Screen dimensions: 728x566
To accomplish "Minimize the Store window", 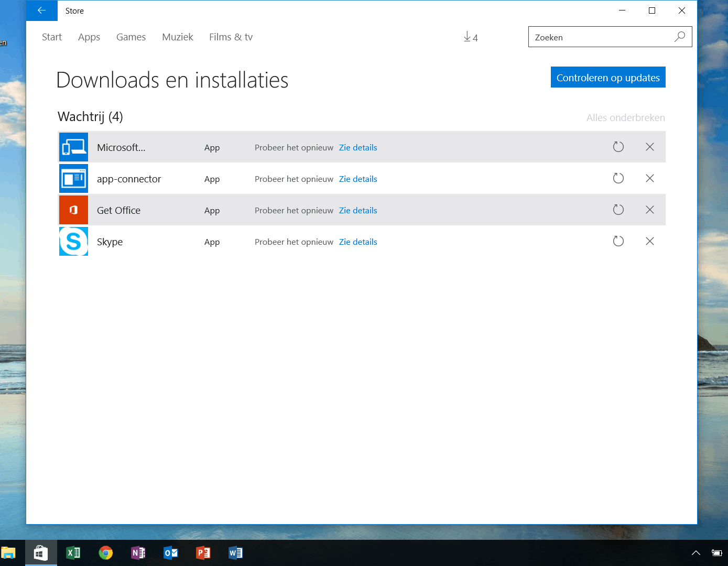I will [x=622, y=10].
